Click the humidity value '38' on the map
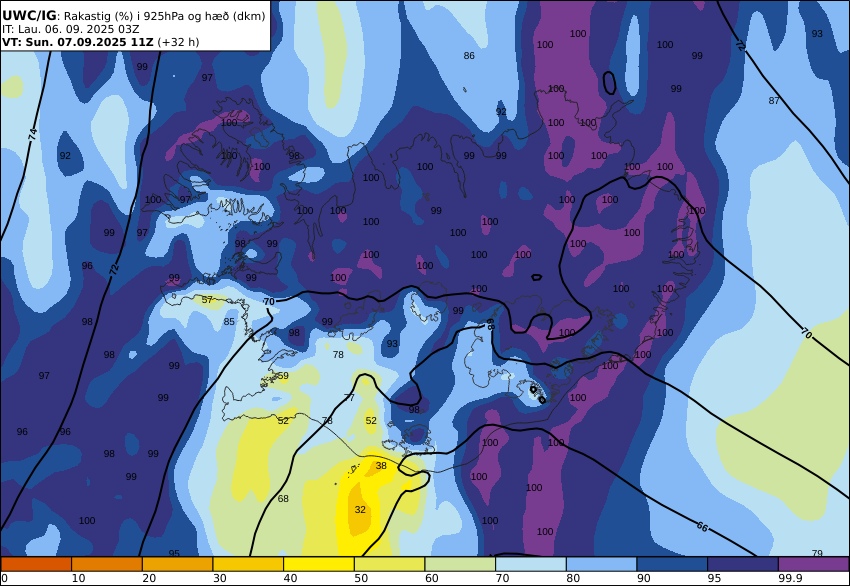 click(381, 466)
